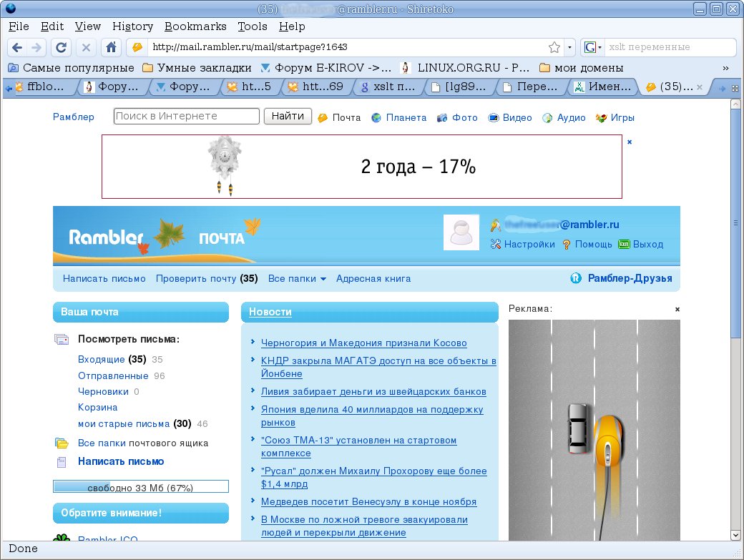This screenshot has height=560, width=744.
Task: Switch to the xslt search tab
Action: [x=386, y=87]
